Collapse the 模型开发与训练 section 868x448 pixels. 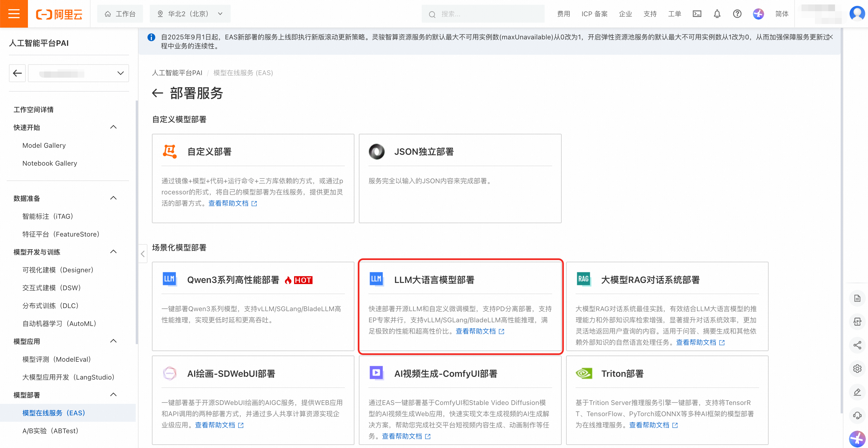coord(113,252)
